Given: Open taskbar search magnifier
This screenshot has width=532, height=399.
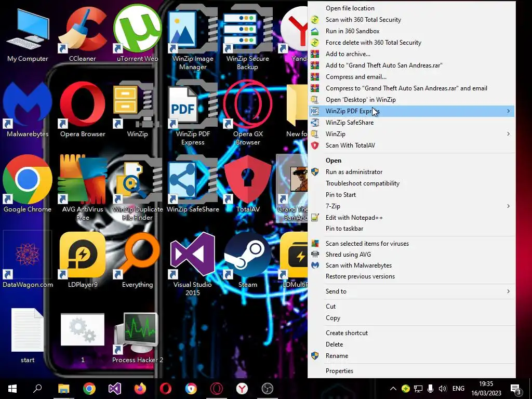Looking at the screenshot, I should (37, 389).
